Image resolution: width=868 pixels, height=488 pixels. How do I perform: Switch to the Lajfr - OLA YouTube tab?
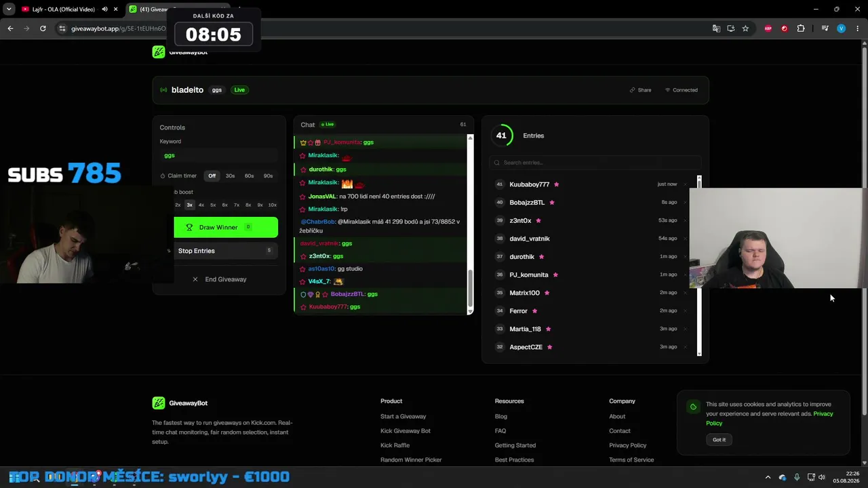(64, 9)
